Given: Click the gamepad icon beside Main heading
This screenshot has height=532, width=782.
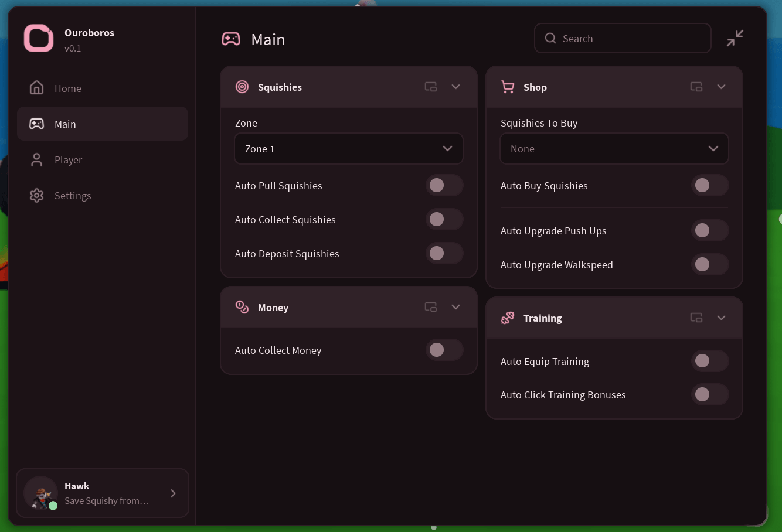Looking at the screenshot, I should [231, 39].
